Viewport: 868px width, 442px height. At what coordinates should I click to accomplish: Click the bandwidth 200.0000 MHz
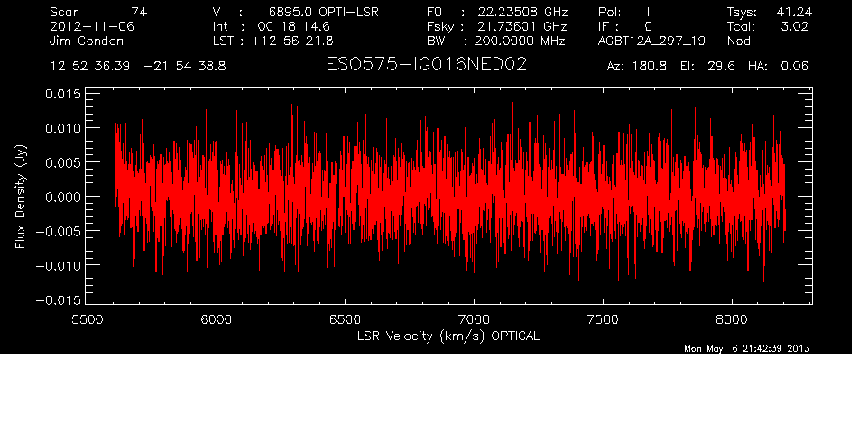tap(521, 41)
